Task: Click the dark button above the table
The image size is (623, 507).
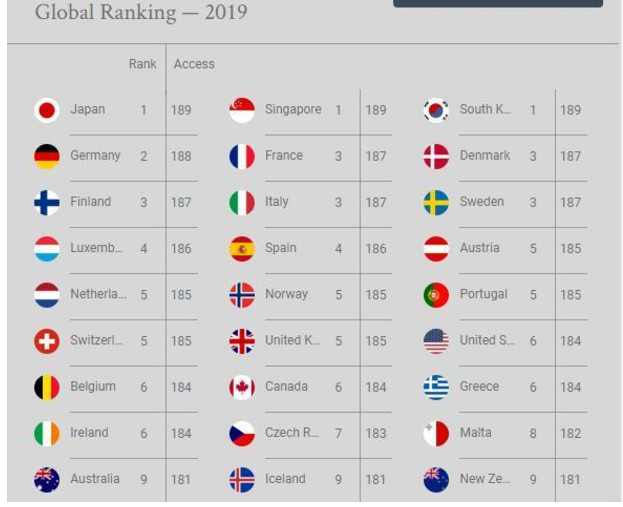Action: pyautogui.click(x=497, y=3)
